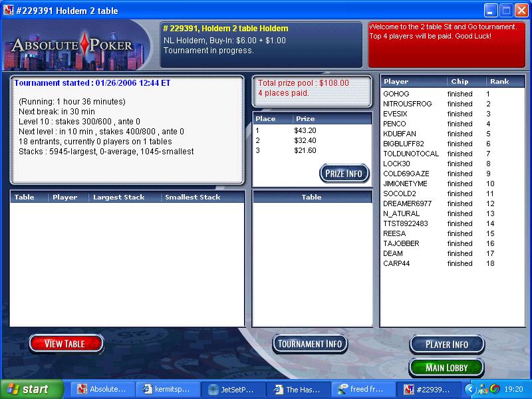Click the Absolute Poker logo banner
Viewport: 532px width, 399px height.
pos(77,45)
